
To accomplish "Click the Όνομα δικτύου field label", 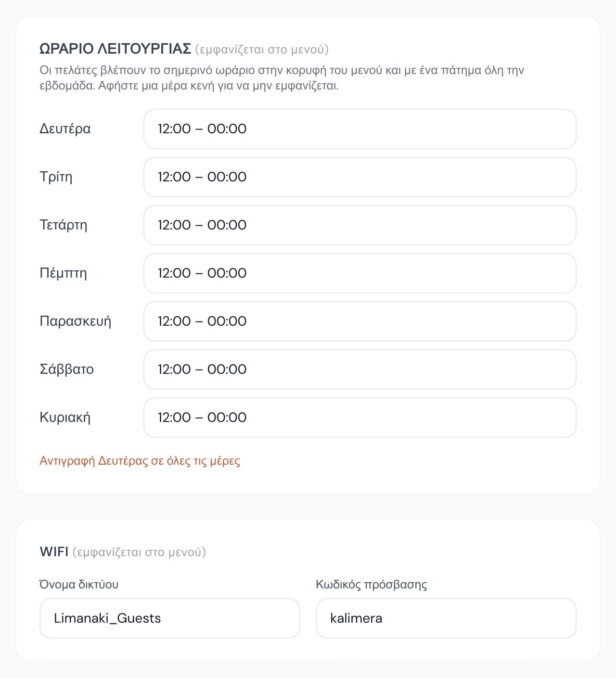I will click(x=79, y=585).
